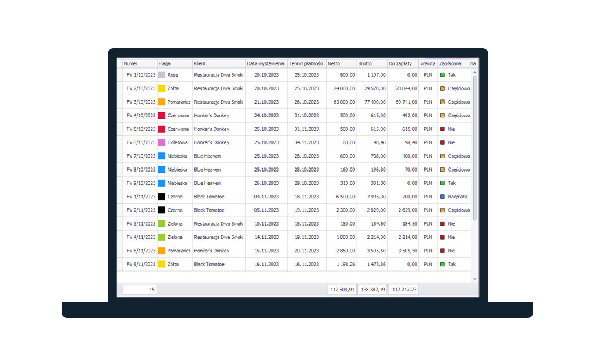Click the blue 'Nadpłata' status icon for FV 1/11/2023
Screen dimensions: 596x364
[x=442, y=197]
